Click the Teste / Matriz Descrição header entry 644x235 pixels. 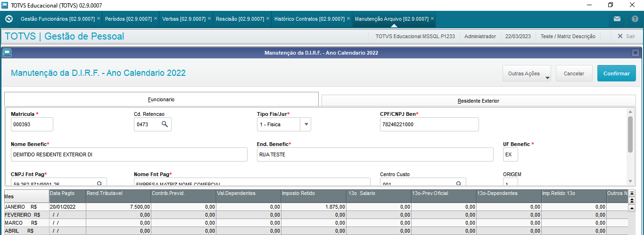coord(568,36)
